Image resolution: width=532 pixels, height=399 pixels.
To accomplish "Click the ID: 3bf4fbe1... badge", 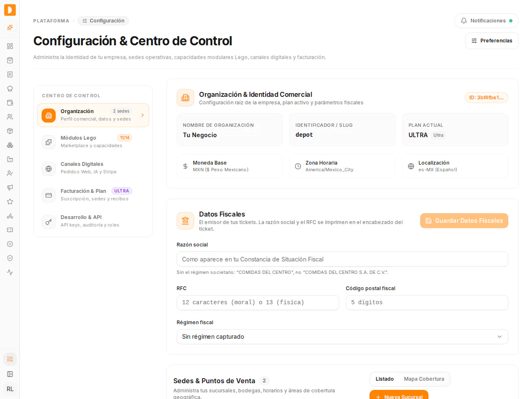I will click(486, 98).
